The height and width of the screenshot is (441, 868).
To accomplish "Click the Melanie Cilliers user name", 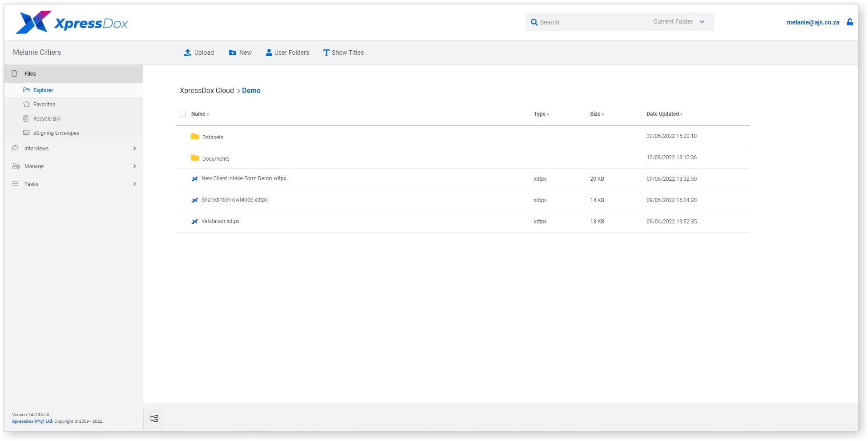I will tap(37, 52).
